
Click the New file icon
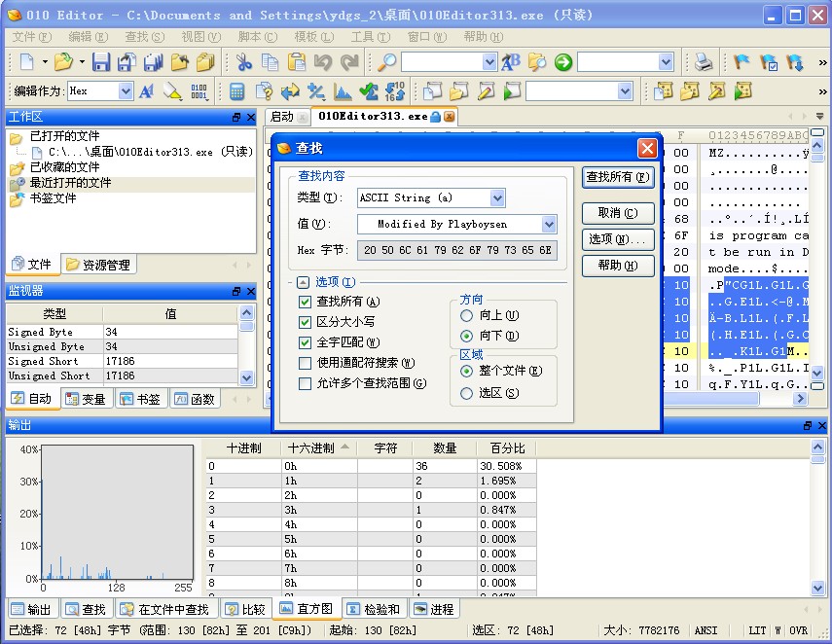point(26,62)
